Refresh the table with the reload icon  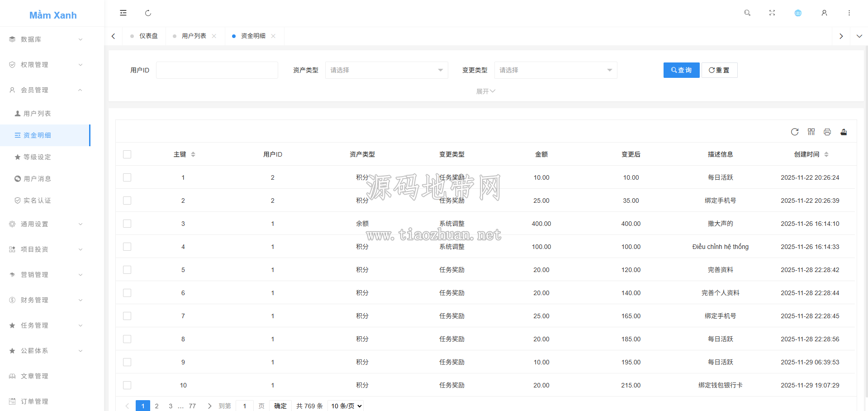point(795,132)
